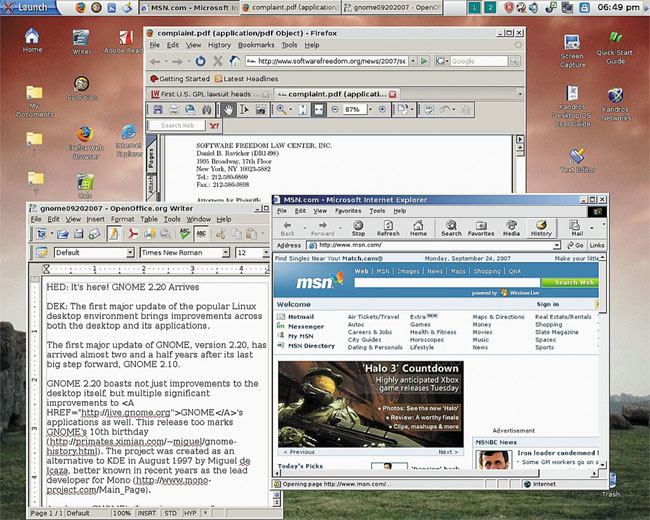
Task: Click Export as PDF in Writer toolbar
Action: pos(133,234)
